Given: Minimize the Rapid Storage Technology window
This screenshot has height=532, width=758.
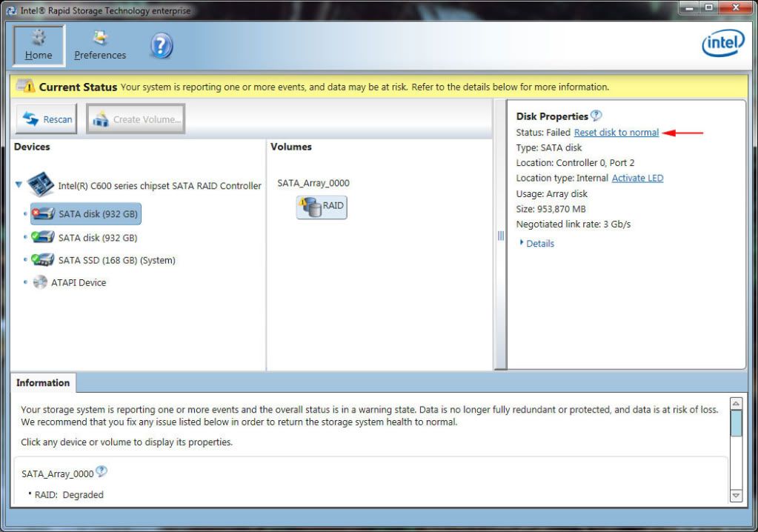Looking at the screenshot, I should click(x=689, y=7).
